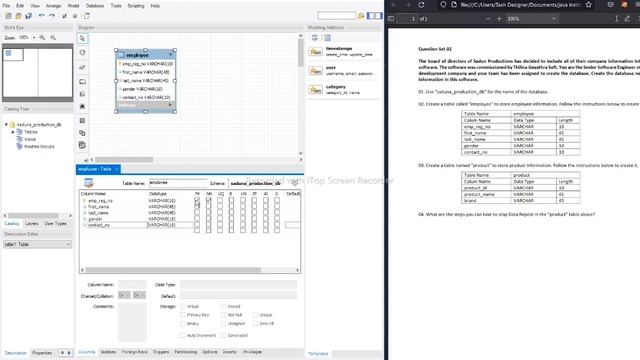Image resolution: width=640 pixels, height=360 pixels.
Task: Expand Indexes section of employee table figure
Action: [170, 105]
